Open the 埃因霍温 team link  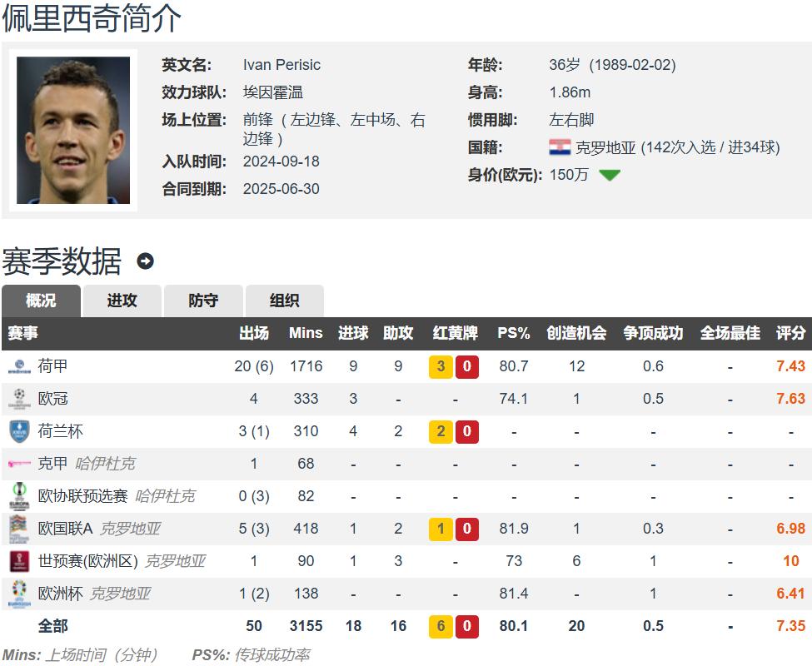coord(273,92)
